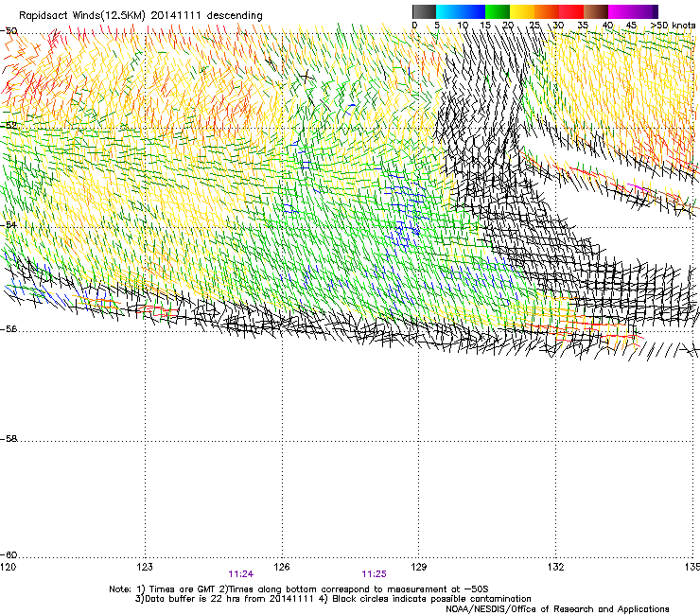Click the blue 10-15 knots legend swatch

click(473, 11)
